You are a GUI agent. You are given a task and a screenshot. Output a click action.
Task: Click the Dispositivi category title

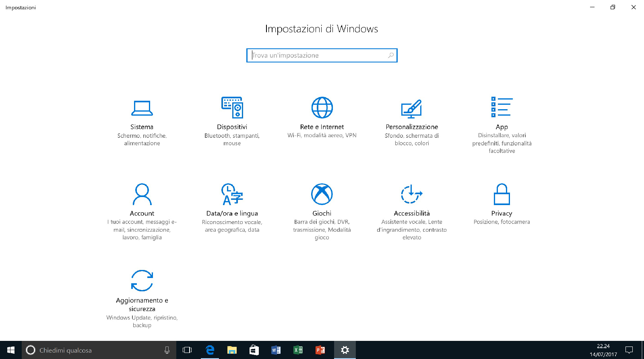point(232,127)
